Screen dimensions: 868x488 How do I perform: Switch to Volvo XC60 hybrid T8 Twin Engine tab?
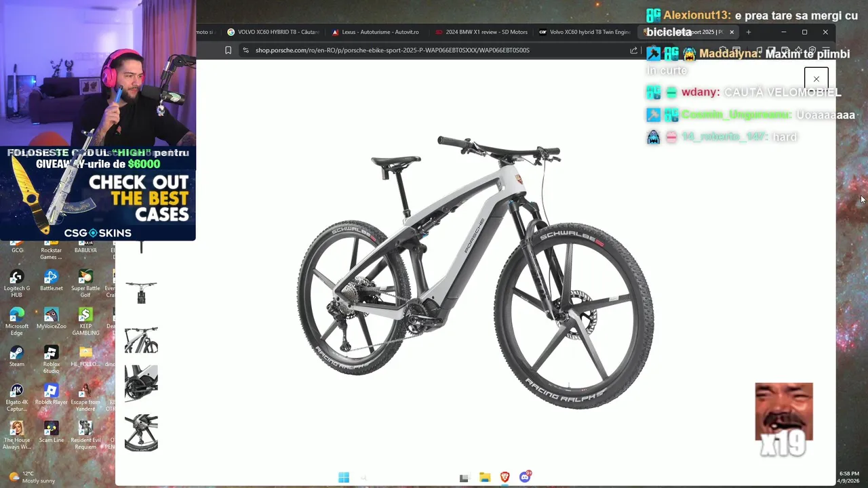pyautogui.click(x=585, y=32)
